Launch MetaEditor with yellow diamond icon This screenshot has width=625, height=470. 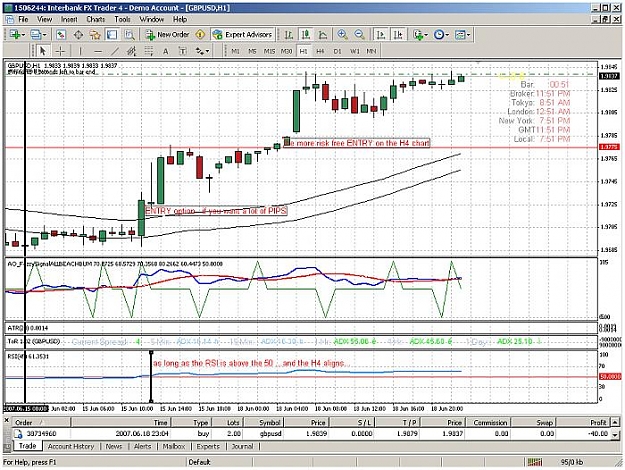coord(200,35)
